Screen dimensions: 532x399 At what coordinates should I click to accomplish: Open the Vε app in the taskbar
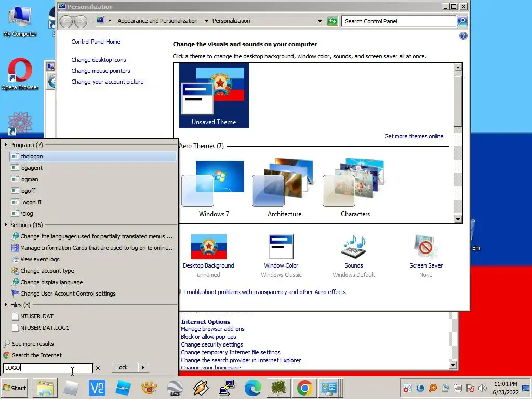coord(97,388)
